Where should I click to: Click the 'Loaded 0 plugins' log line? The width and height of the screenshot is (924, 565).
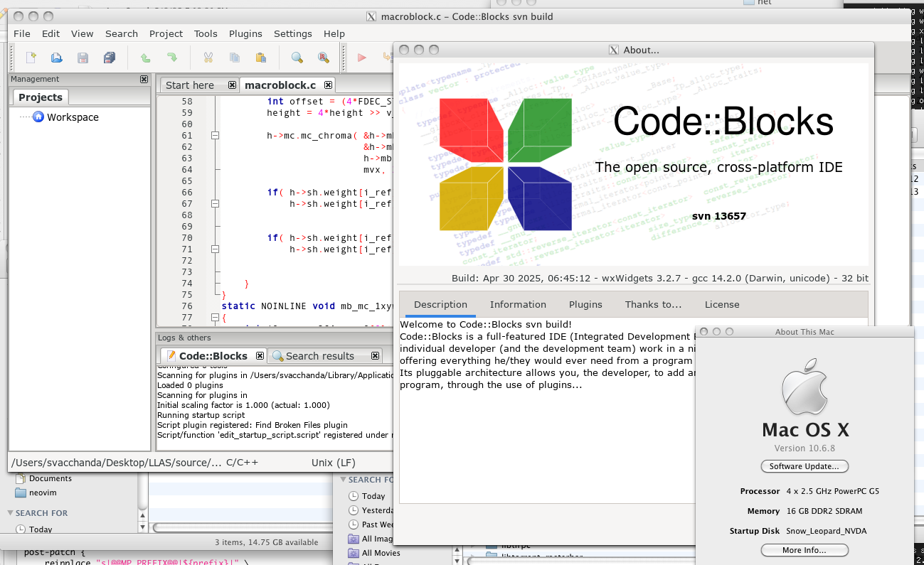[190, 385]
